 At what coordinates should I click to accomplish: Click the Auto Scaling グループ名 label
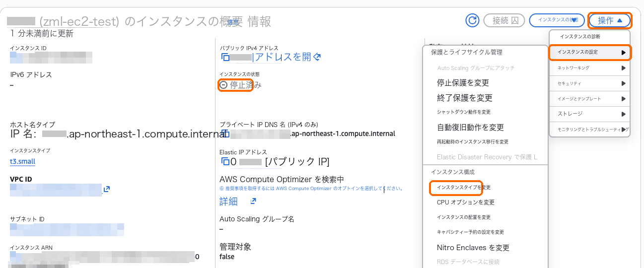[x=257, y=219]
